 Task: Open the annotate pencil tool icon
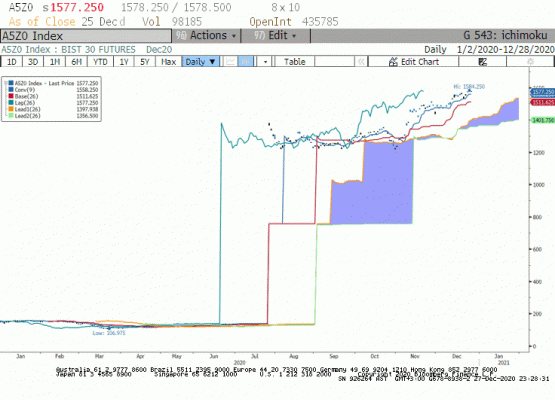(x=482, y=62)
